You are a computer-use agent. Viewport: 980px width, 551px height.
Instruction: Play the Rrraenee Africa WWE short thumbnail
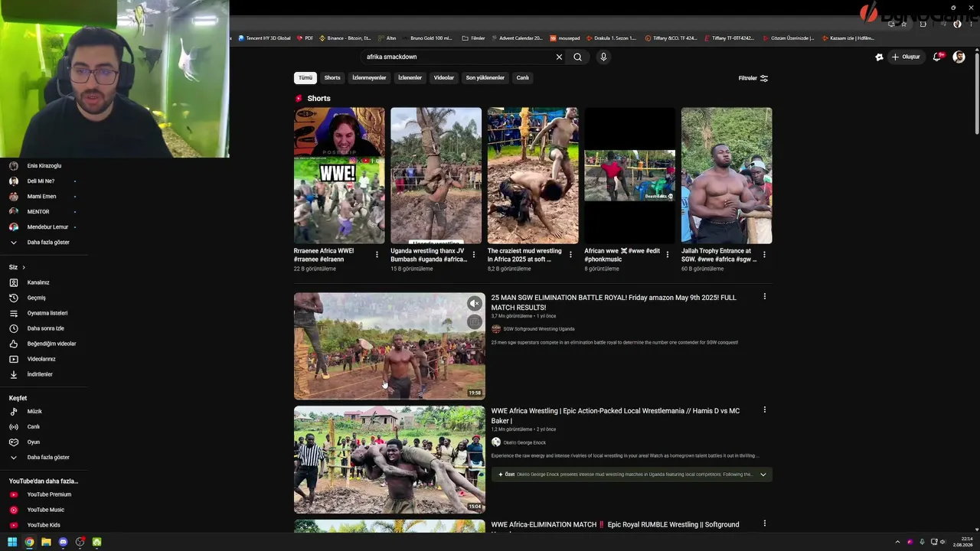339,175
